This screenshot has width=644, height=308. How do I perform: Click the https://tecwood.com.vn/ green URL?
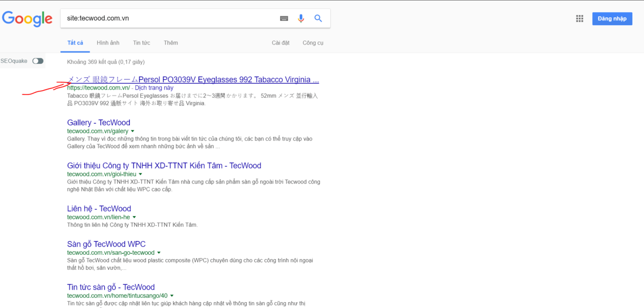click(99, 87)
